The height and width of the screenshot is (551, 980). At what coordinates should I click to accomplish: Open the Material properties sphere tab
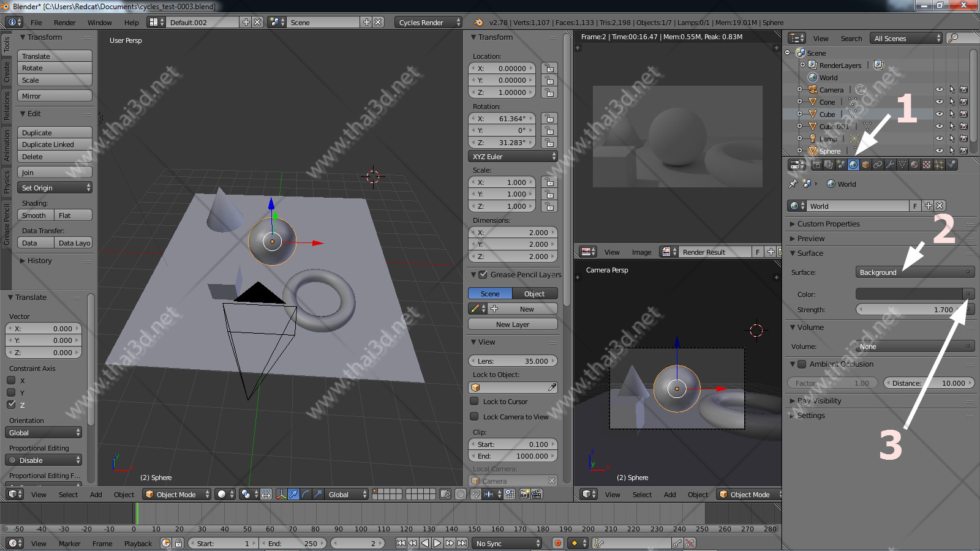pyautogui.click(x=914, y=165)
